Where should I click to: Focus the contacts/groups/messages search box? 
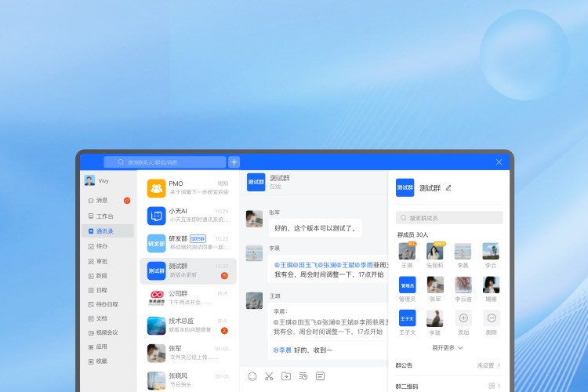(165, 162)
